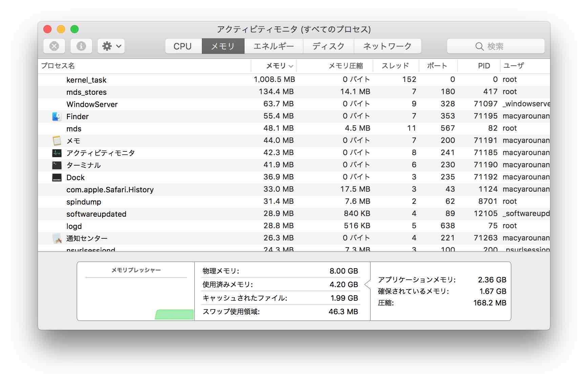588x384 pixels.
Task: Click the 1,008.5 MB memory value
Action: point(274,79)
